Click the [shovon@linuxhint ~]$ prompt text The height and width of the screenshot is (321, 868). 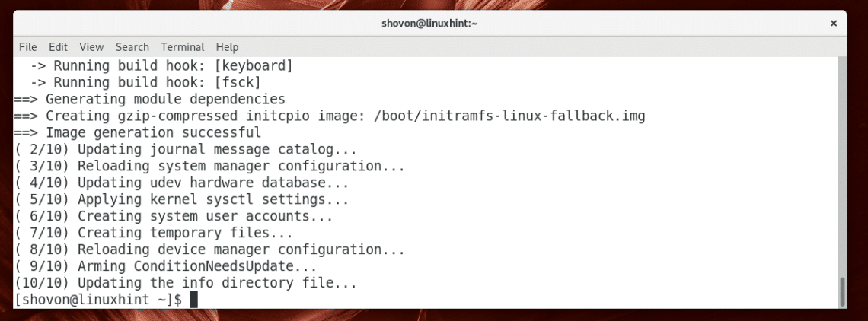tap(97, 300)
